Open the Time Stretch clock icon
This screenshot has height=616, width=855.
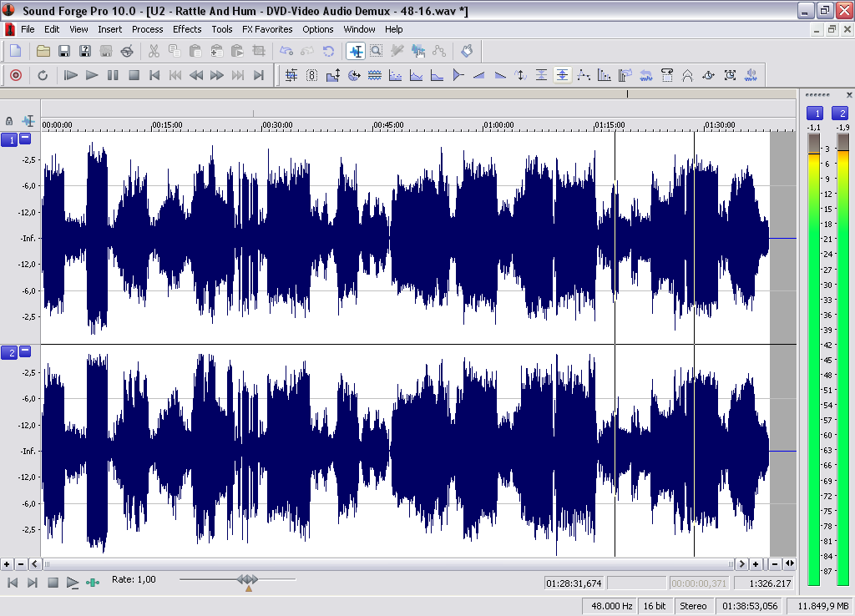coord(708,75)
